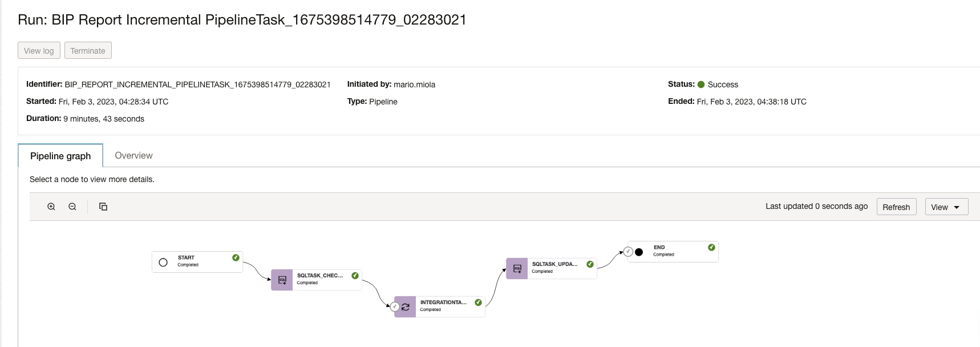The height and width of the screenshot is (347, 980).
Task: Click the green success badge on the START node
Action: pyautogui.click(x=236, y=257)
